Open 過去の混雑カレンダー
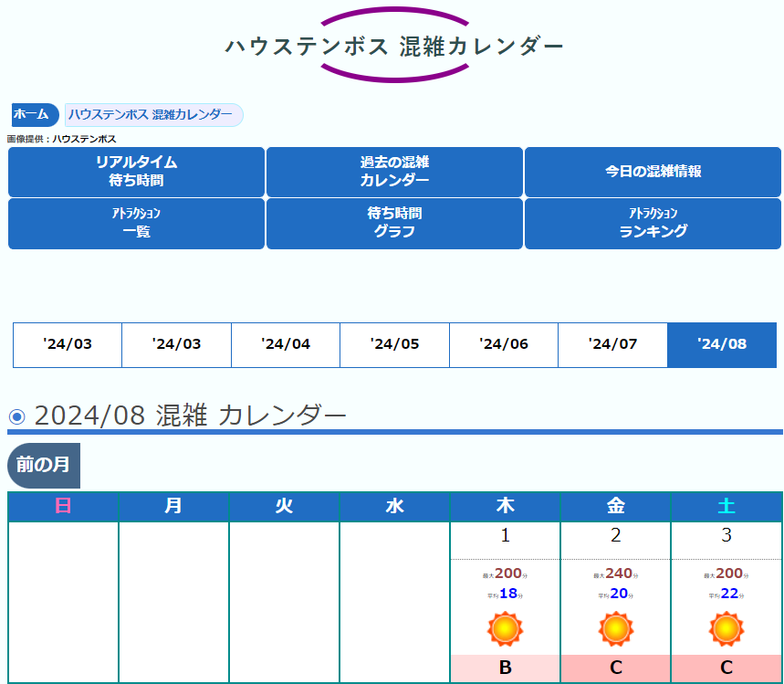784x684 pixels. (x=394, y=172)
